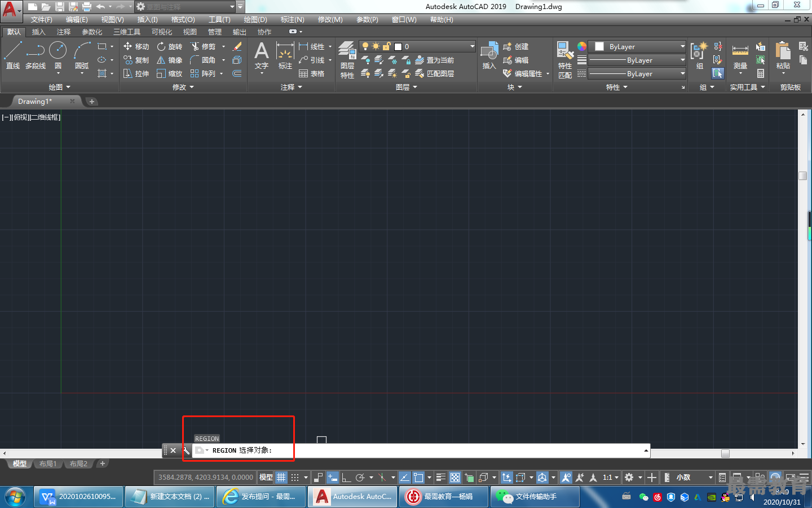Select the Polyline (多段线) tool
Viewport: 812px width, 508px height.
tap(36, 55)
